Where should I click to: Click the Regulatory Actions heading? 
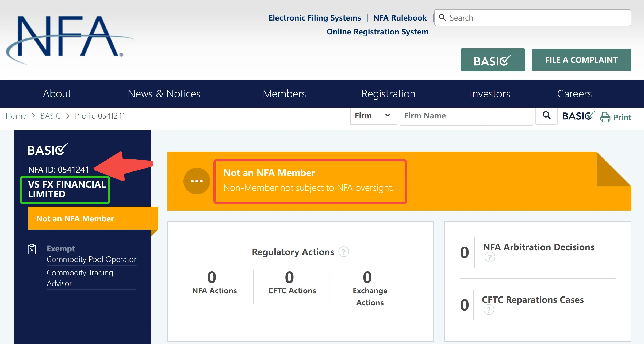pyautogui.click(x=293, y=252)
